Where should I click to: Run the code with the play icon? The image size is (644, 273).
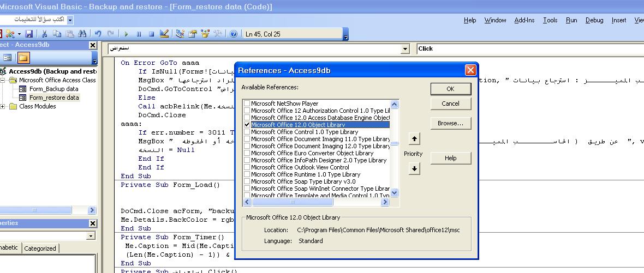127,34
